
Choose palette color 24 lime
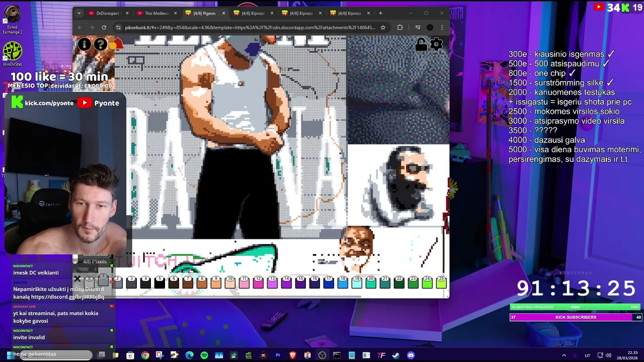coord(427,282)
